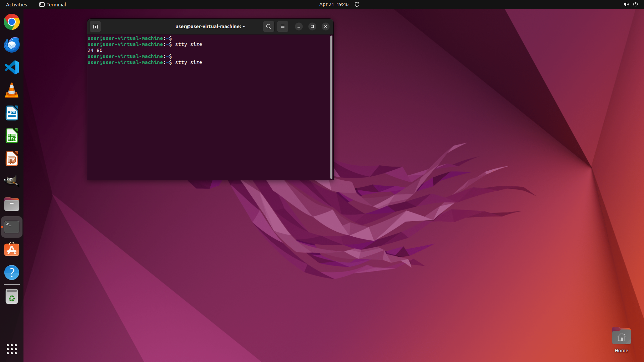Launch LibreOffice Writer
Screen dimensions: 644x362
(12, 113)
